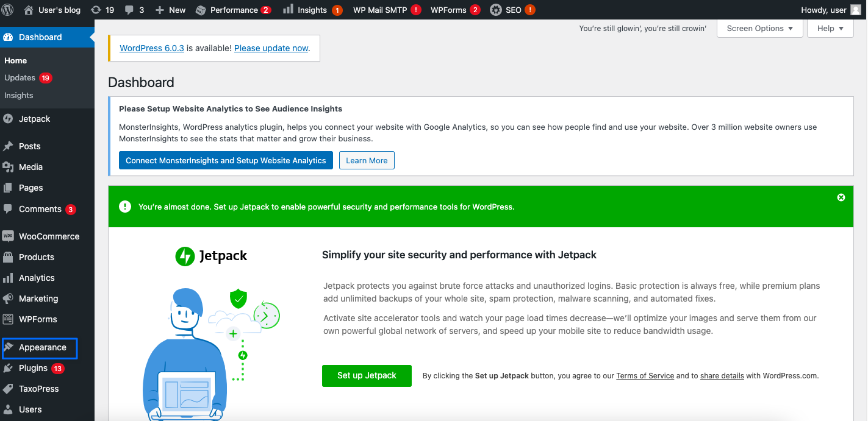
Task: Click the Marketing megaphone icon
Action: [8, 299]
